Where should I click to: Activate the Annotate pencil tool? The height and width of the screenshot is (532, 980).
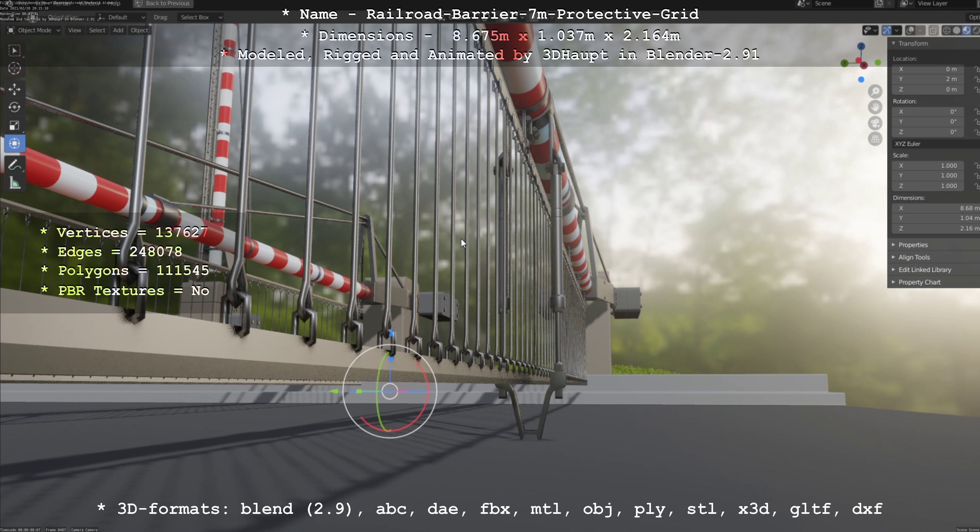point(14,165)
